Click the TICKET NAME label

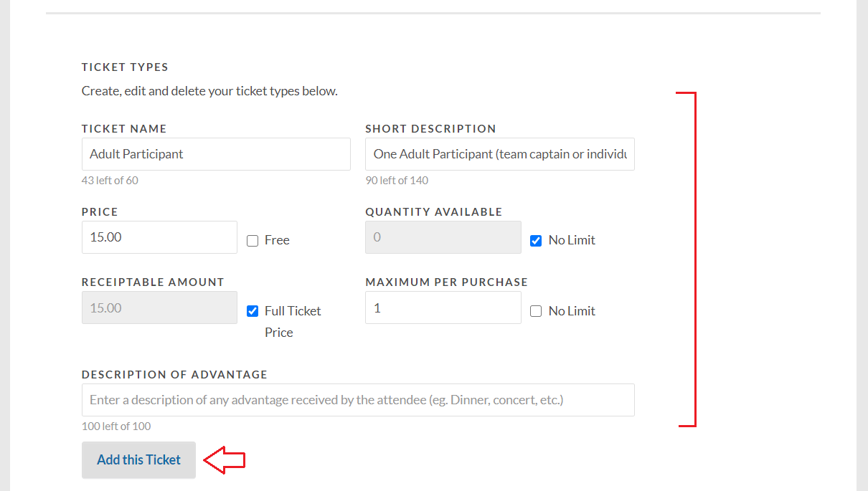click(x=124, y=129)
